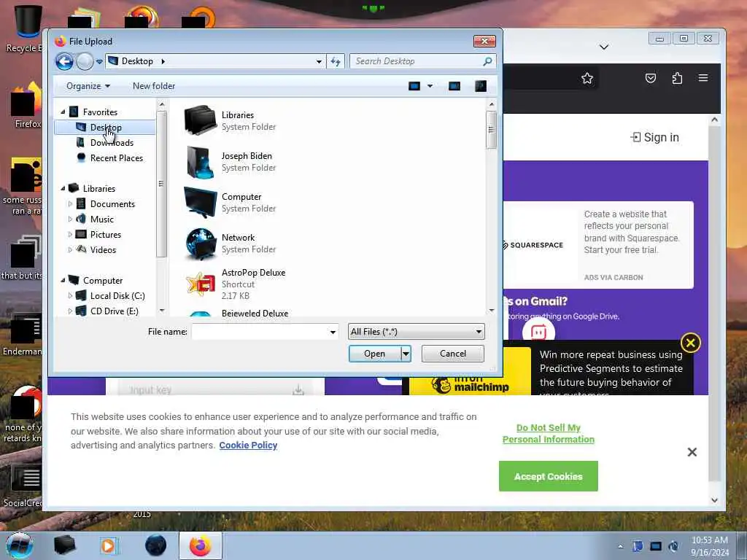
Task: Click the file list scrollbar thumb
Action: tap(491, 130)
